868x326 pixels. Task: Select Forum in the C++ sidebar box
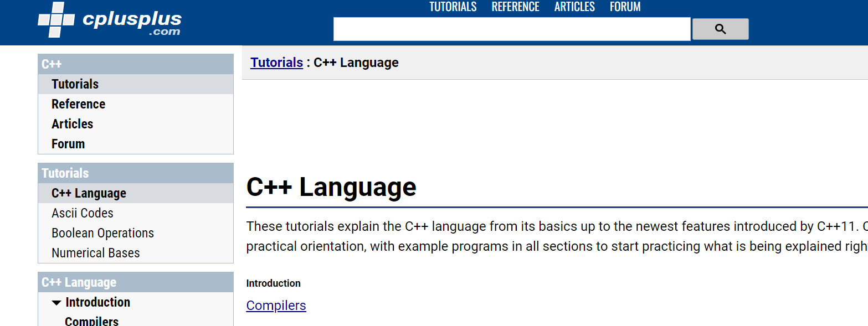tap(136, 144)
